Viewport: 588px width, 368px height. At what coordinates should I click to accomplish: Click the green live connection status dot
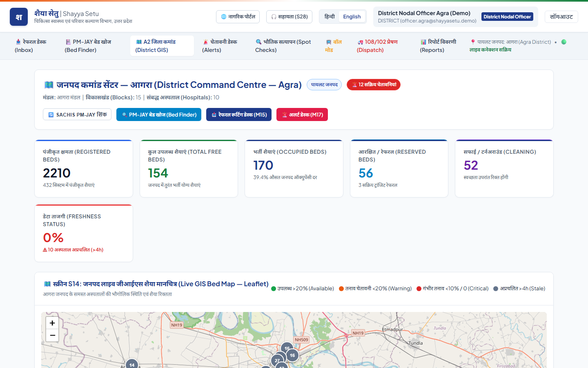[564, 42]
